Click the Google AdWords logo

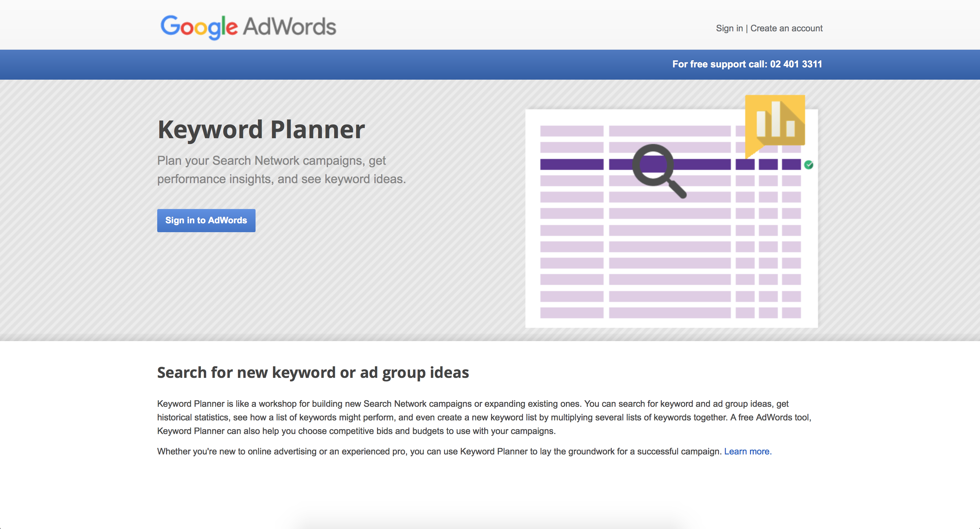[x=248, y=27]
